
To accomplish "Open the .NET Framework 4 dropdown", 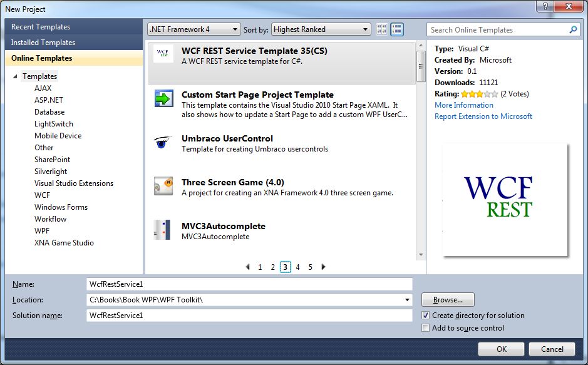I will [x=233, y=29].
